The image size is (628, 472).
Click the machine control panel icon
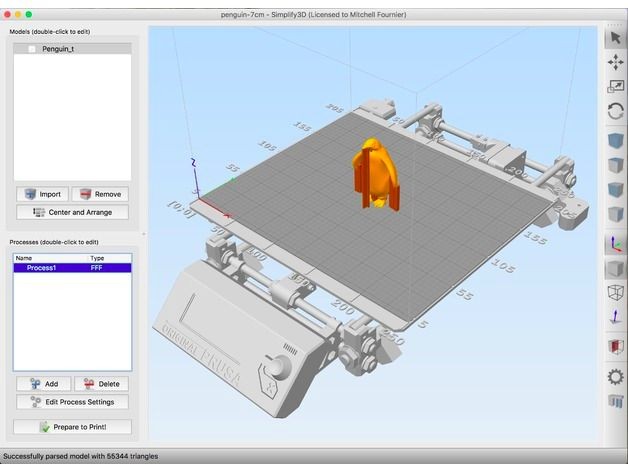click(615, 402)
